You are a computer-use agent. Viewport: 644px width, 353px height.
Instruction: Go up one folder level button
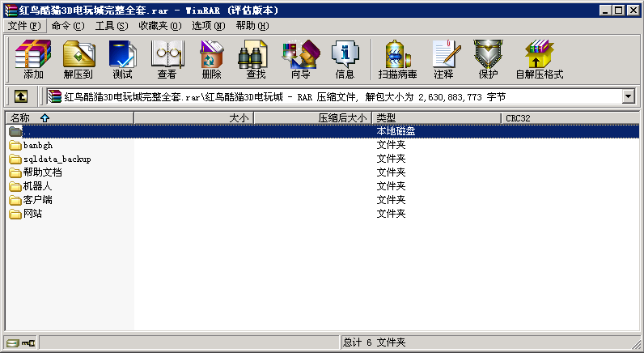point(21,96)
